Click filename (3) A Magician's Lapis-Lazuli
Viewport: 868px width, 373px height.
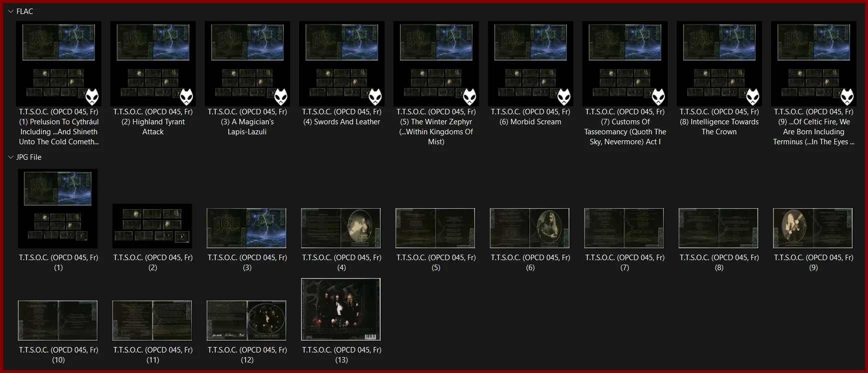(247, 122)
